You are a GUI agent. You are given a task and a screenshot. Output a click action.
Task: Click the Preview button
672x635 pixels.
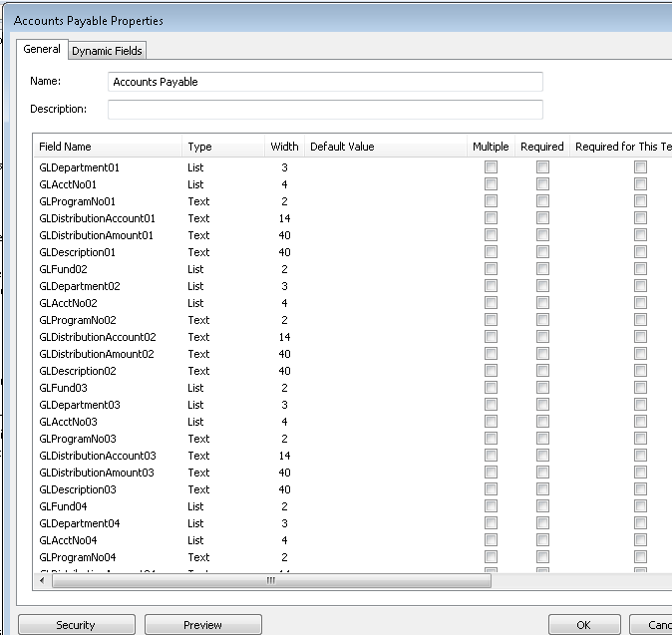(x=203, y=625)
